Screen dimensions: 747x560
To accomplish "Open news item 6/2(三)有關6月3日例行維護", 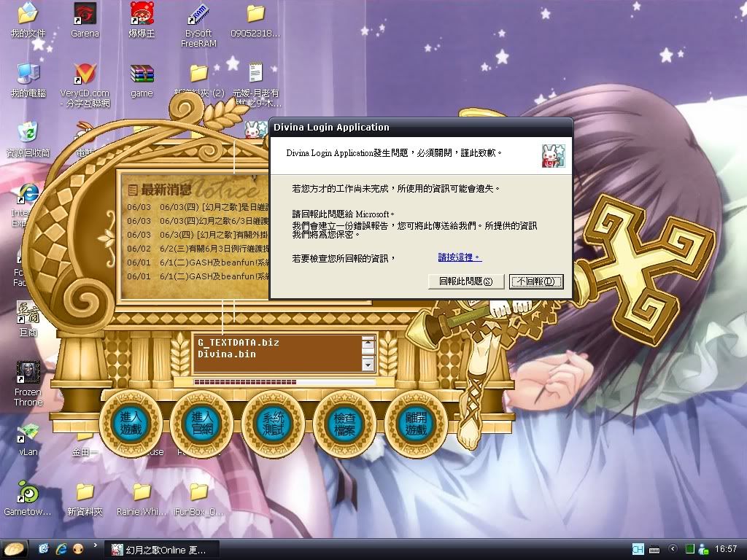I will tap(198, 249).
